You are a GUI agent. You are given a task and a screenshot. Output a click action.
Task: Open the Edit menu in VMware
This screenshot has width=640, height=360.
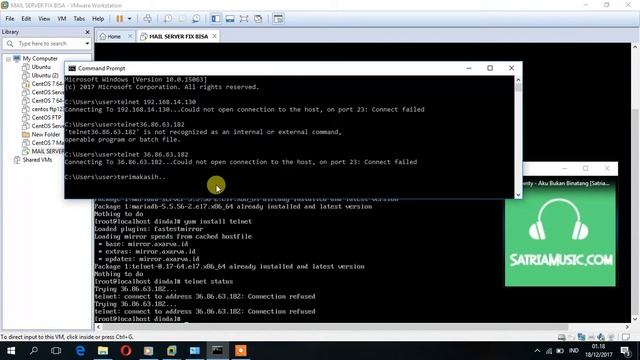(x=26, y=19)
